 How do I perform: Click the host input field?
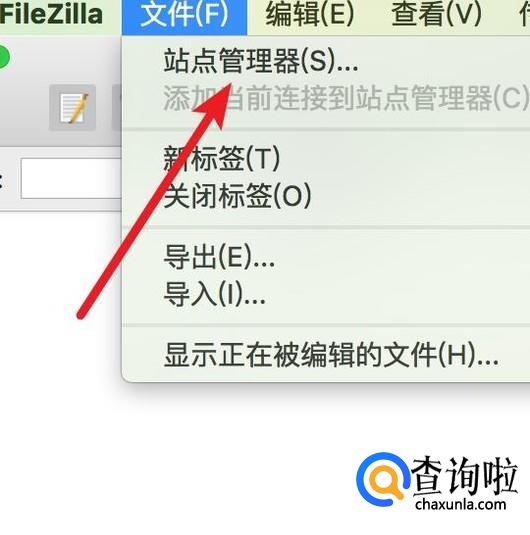(x=71, y=178)
